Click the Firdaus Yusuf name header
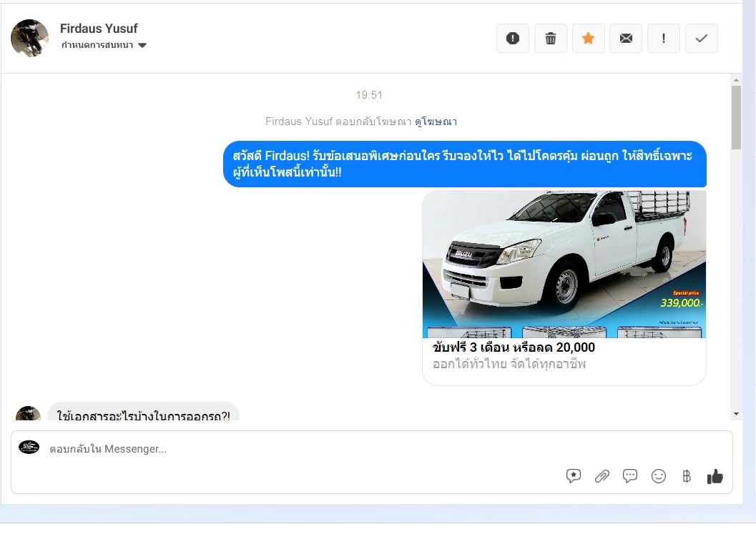This screenshot has width=756, height=534. (99, 29)
